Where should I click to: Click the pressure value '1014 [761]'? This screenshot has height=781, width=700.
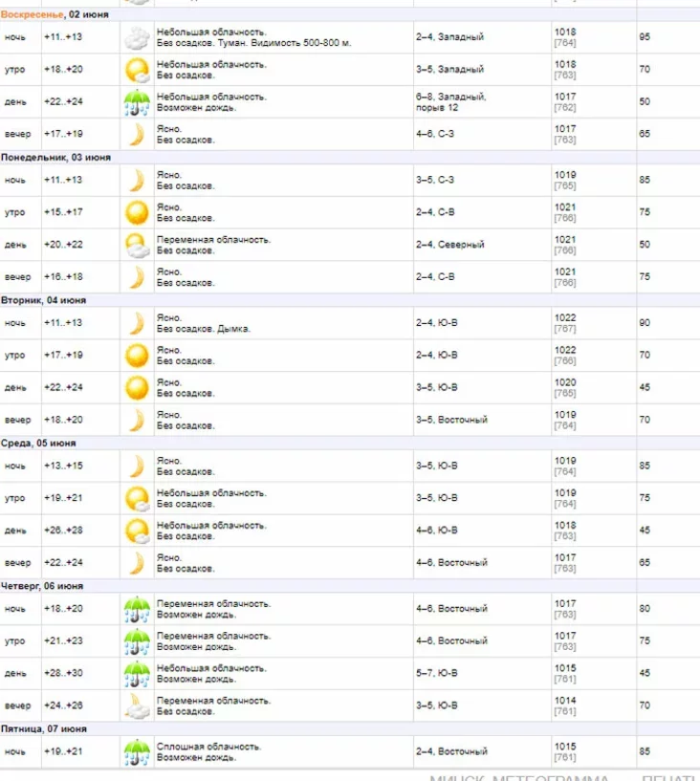[x=565, y=705]
